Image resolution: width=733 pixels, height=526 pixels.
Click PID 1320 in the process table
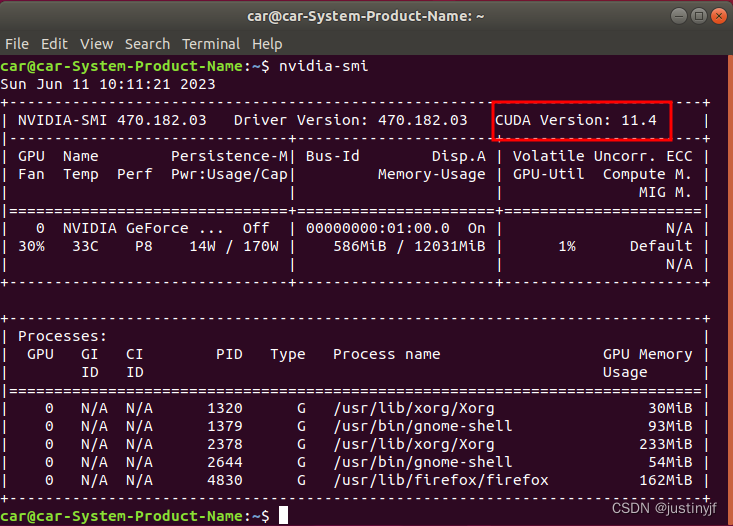(x=225, y=408)
